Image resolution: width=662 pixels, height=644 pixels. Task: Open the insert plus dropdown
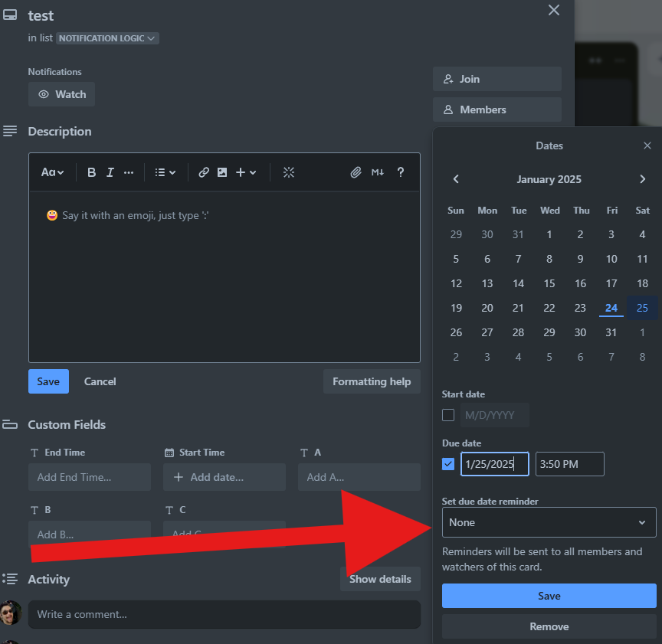[x=246, y=172]
